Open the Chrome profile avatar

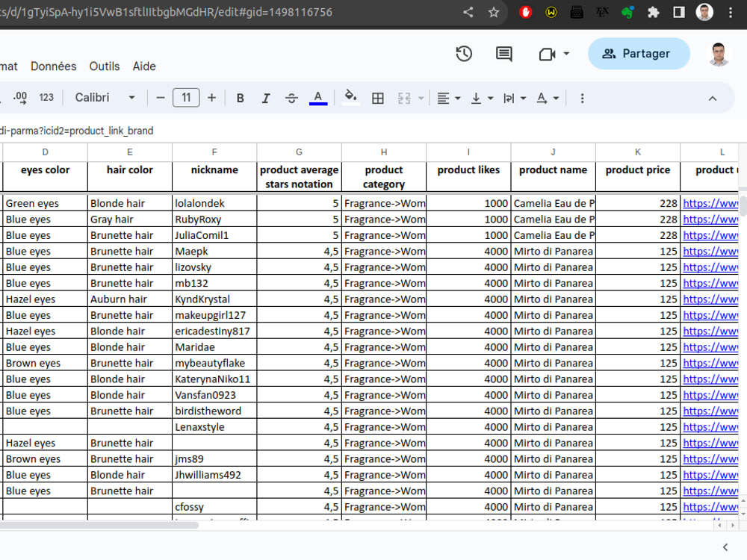pyautogui.click(x=704, y=13)
